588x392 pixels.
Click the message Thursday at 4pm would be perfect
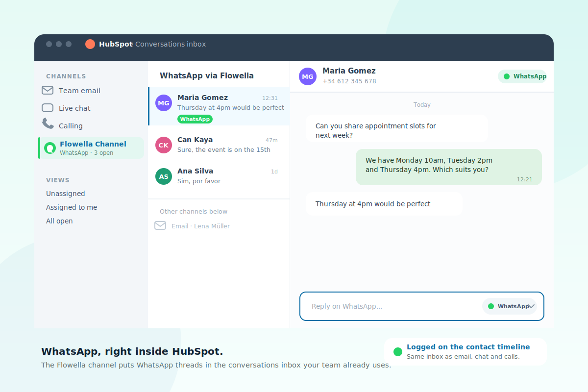pos(384,204)
